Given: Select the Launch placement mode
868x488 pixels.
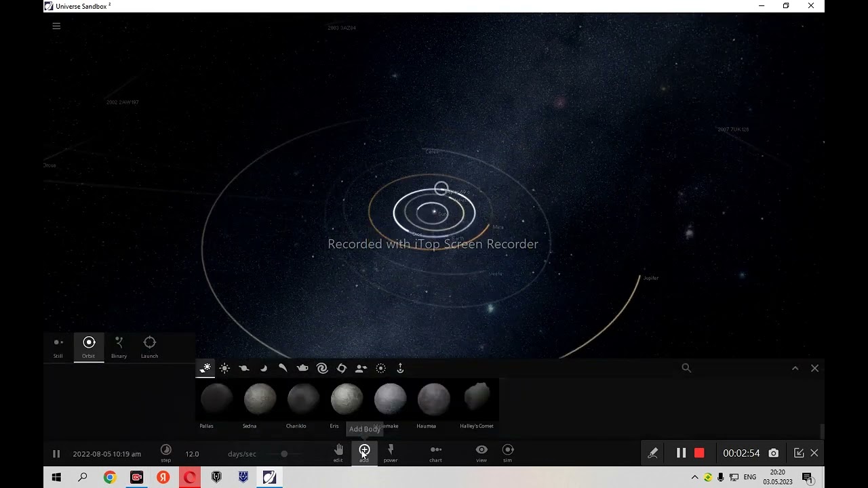Looking at the screenshot, I should click(149, 348).
